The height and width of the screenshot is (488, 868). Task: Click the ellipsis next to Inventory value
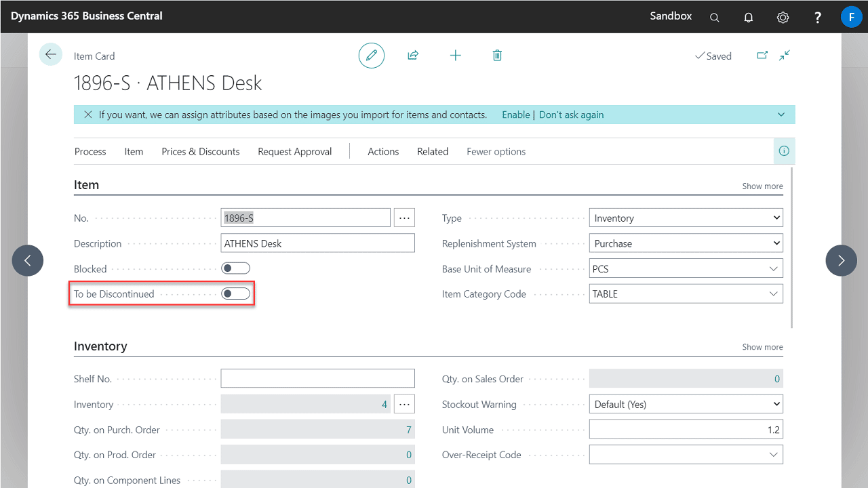click(405, 404)
